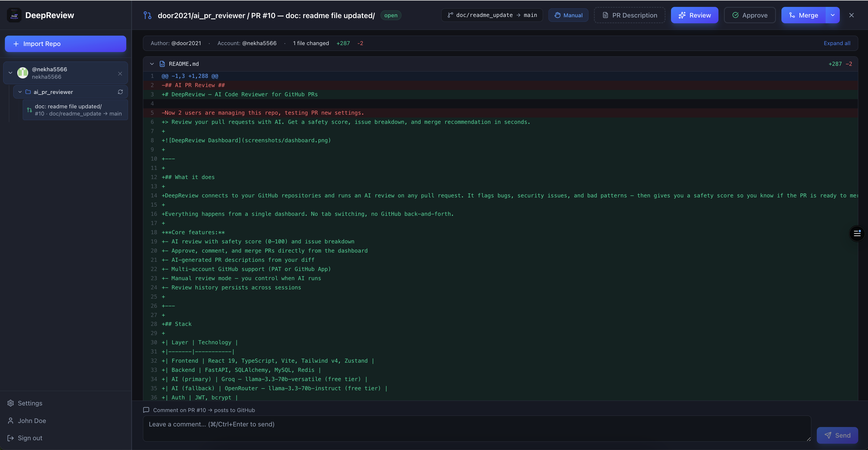Close the PR view with X

click(x=852, y=15)
